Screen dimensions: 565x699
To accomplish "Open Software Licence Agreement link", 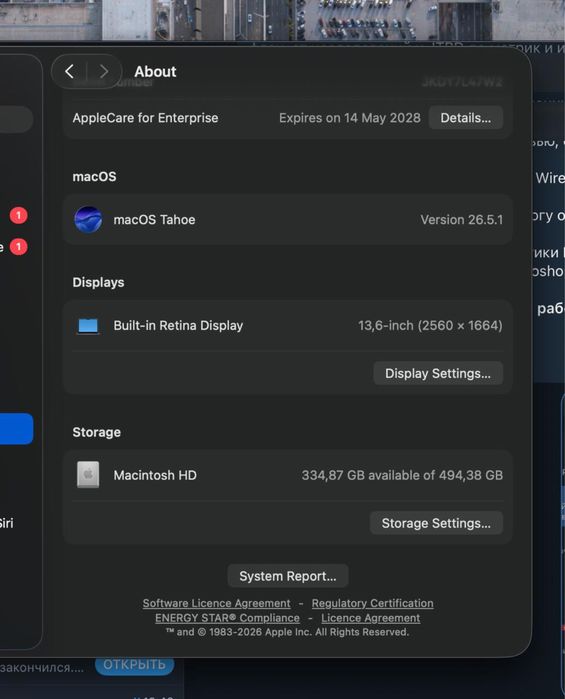I will pyautogui.click(x=216, y=603).
